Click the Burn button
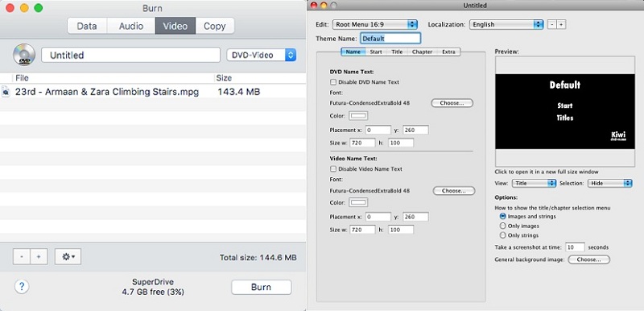 tap(261, 287)
